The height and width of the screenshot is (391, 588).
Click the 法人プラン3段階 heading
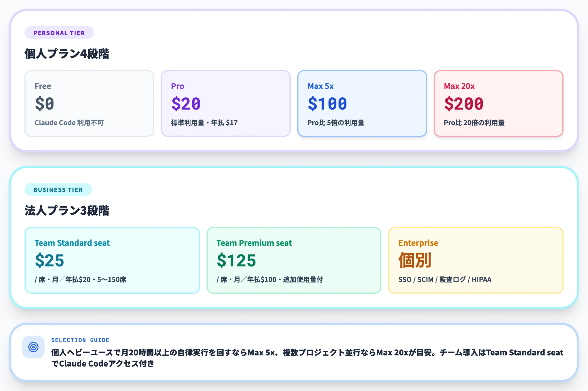tap(67, 211)
